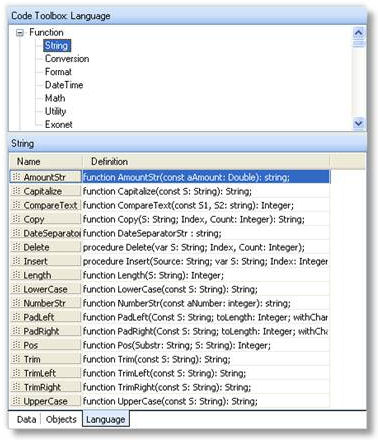Select the String tree item
Screen dimensions: 378x440
pyautogui.click(x=57, y=46)
